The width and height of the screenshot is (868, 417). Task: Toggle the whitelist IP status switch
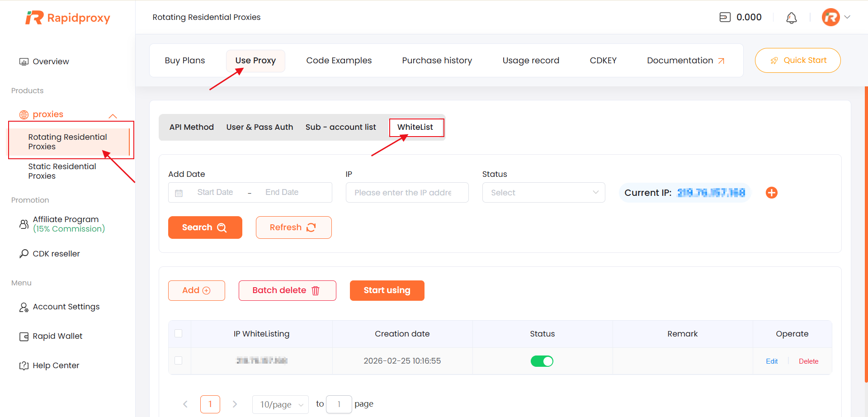(x=542, y=361)
